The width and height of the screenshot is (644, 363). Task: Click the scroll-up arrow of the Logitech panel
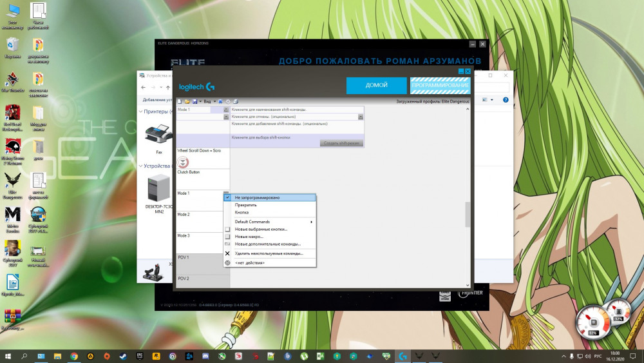coord(468,109)
